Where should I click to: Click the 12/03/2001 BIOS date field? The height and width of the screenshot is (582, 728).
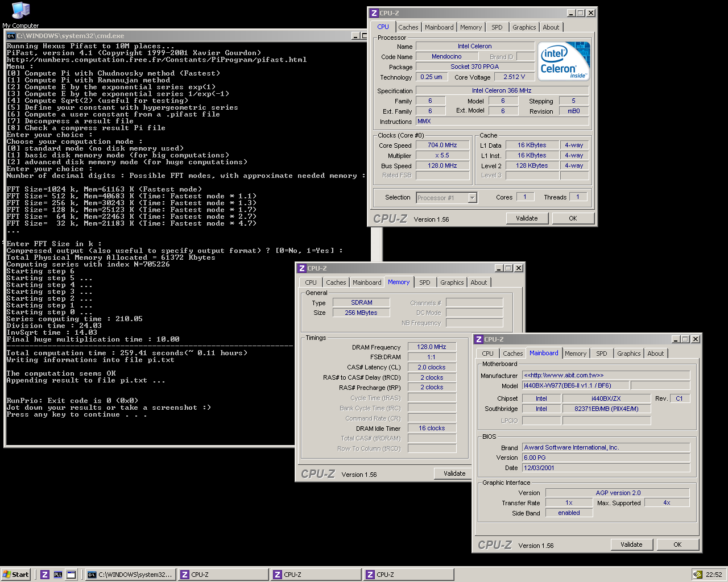coord(606,468)
